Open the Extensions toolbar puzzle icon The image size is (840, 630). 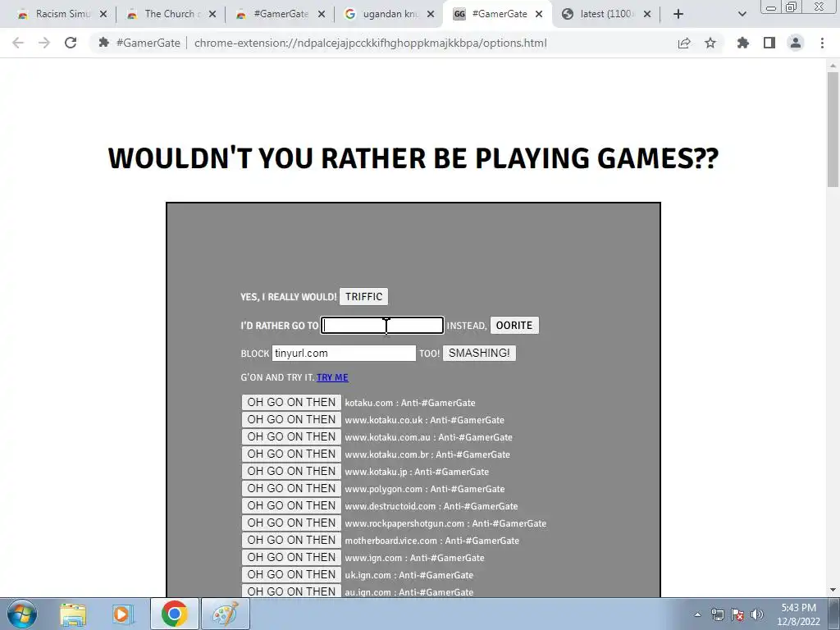tap(743, 43)
